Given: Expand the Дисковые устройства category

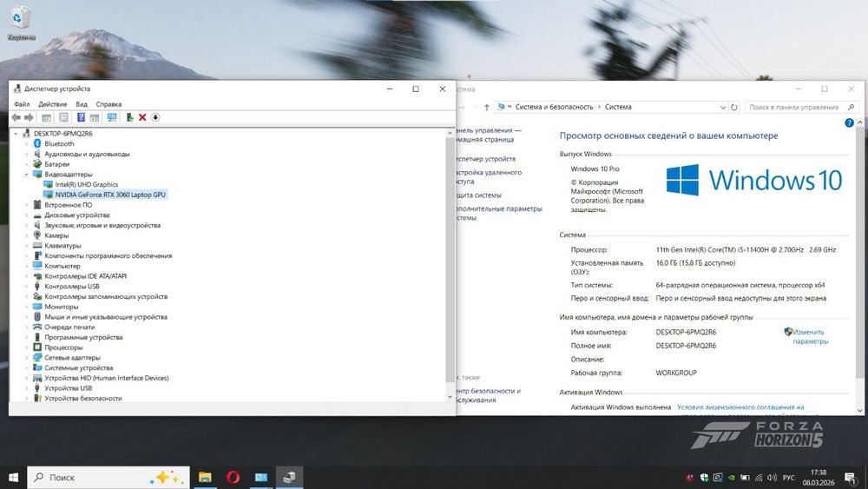Looking at the screenshot, I should coord(26,215).
